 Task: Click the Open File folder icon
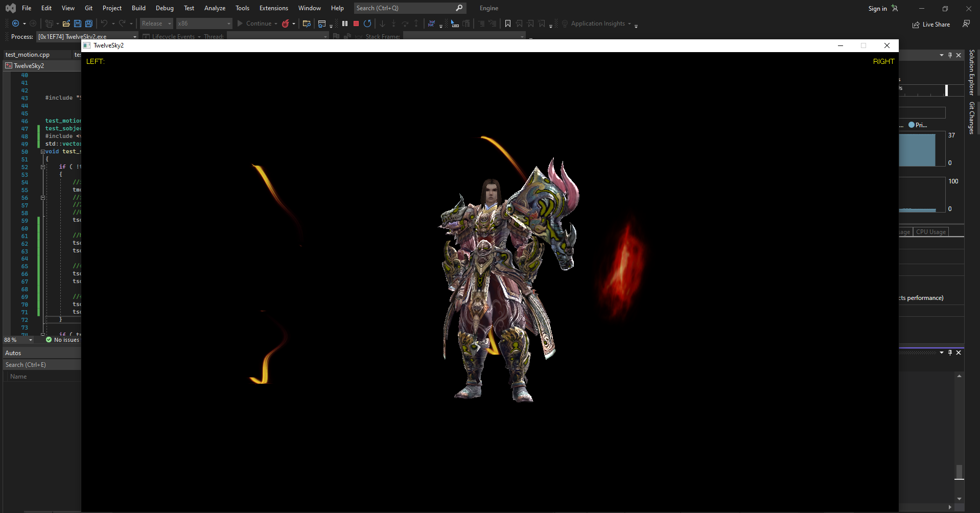point(66,24)
